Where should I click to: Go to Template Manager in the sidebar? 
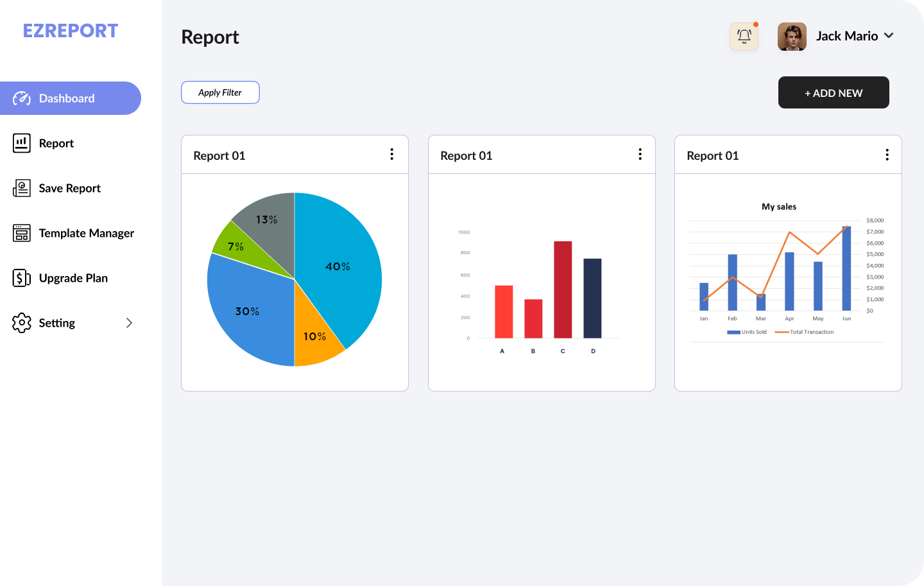[x=86, y=233]
